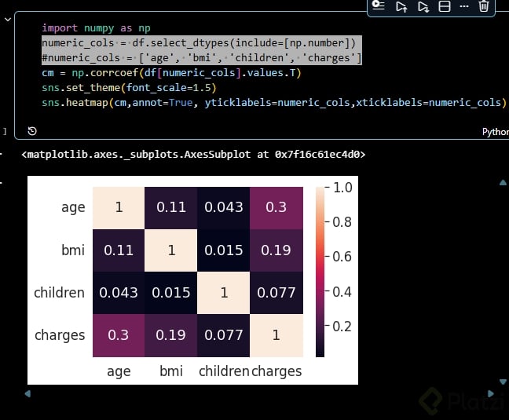Screen dimensions: 509x420
Task: Place cursor on the sns.heatmap code line
Action: 273,103
